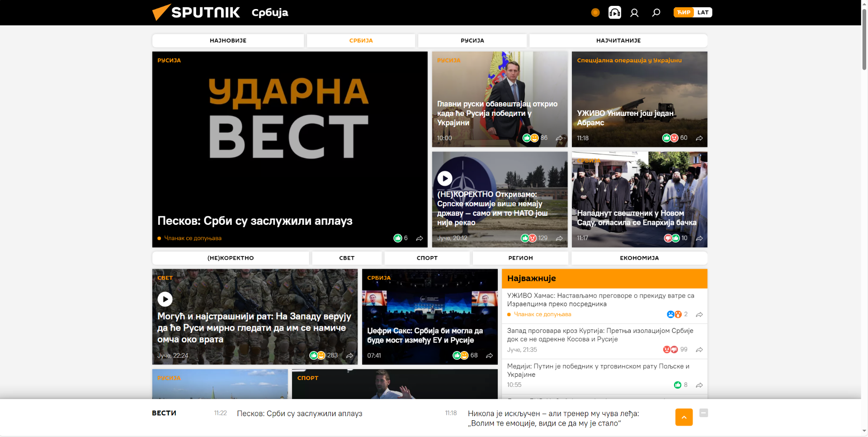Share the Путин trade war story
Screen dimensions: 868x437
[x=699, y=385]
